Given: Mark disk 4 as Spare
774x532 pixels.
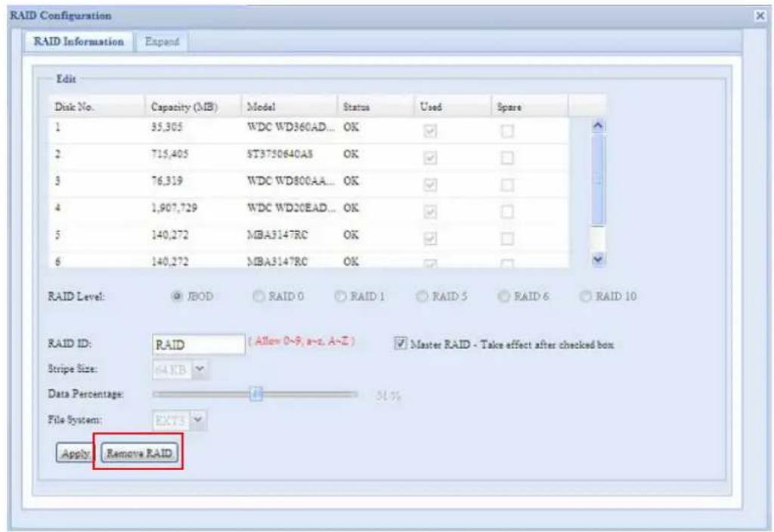Looking at the screenshot, I should pyautogui.click(x=507, y=212).
